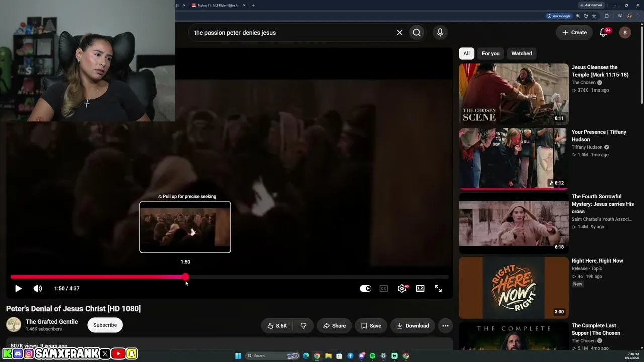Viewport: 644px width, 362px height.
Task: Open Discord from the taskbar
Action: point(361,356)
